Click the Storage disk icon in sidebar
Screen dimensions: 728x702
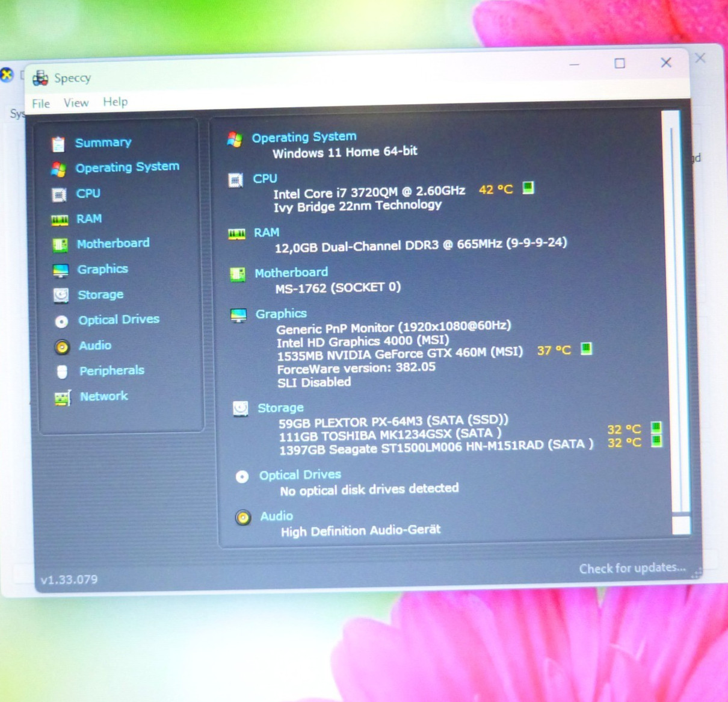point(61,295)
